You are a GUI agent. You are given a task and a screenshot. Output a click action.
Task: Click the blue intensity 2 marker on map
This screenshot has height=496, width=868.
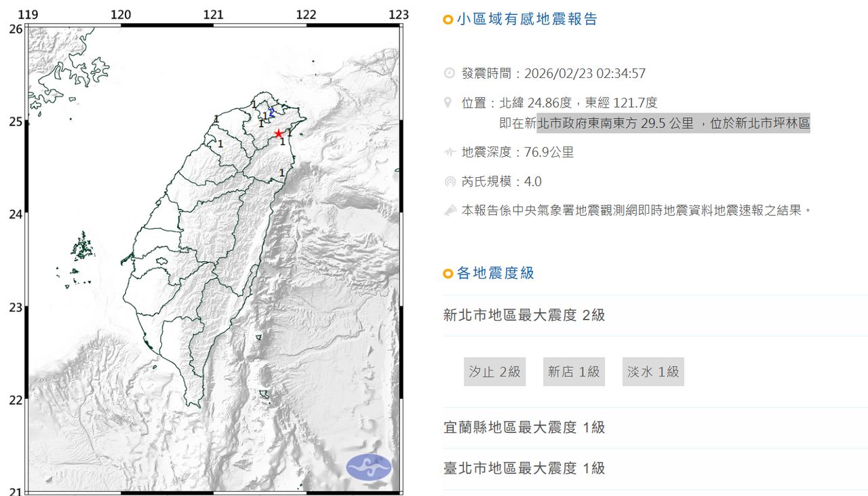tap(271, 113)
